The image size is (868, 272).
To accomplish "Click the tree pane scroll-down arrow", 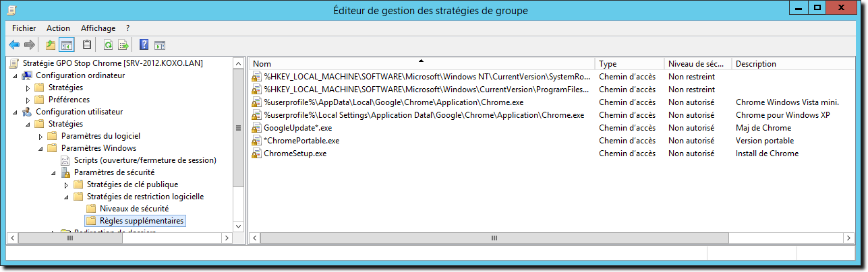I will tap(237, 226).
